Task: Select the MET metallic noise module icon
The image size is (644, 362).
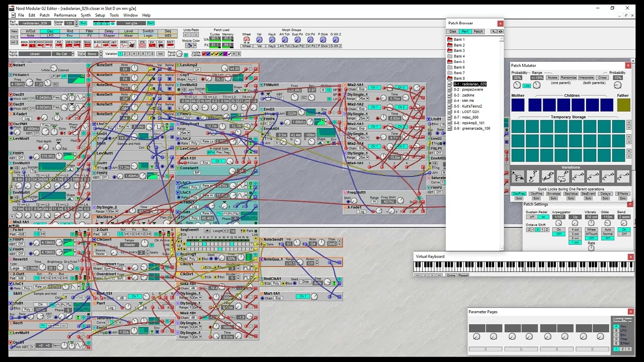Action: pos(114,45)
